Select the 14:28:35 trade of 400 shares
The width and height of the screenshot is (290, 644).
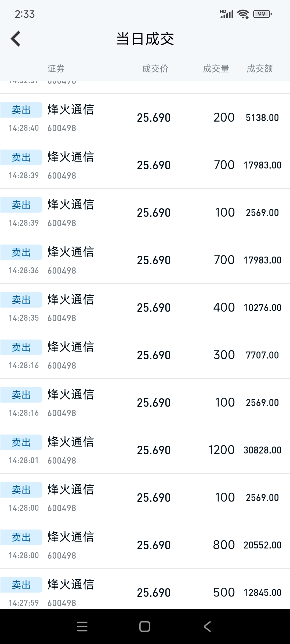145,308
